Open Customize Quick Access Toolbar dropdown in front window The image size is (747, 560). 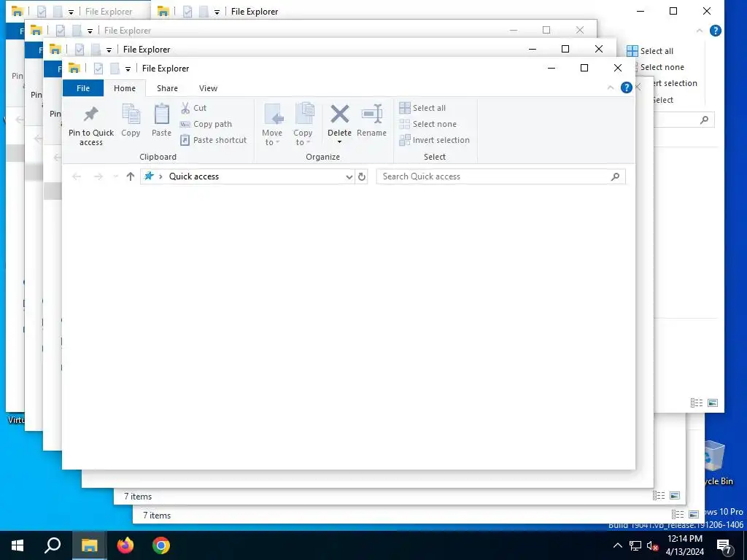click(x=128, y=69)
